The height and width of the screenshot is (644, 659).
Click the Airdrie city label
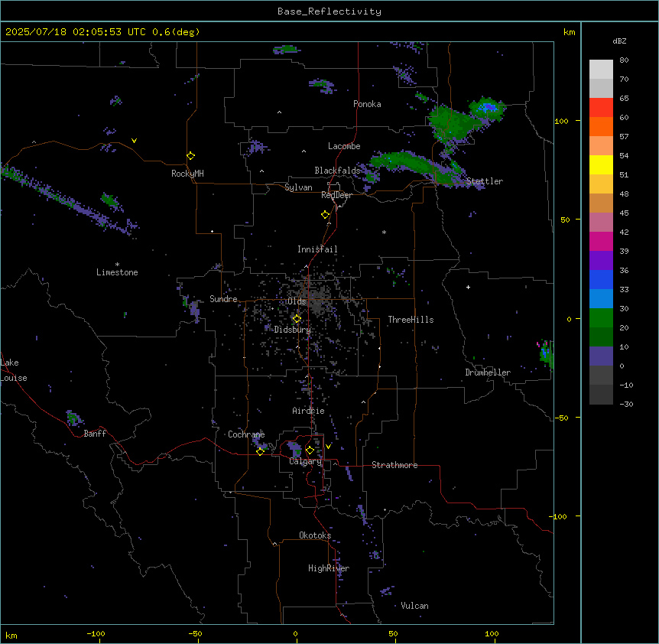coord(309,411)
